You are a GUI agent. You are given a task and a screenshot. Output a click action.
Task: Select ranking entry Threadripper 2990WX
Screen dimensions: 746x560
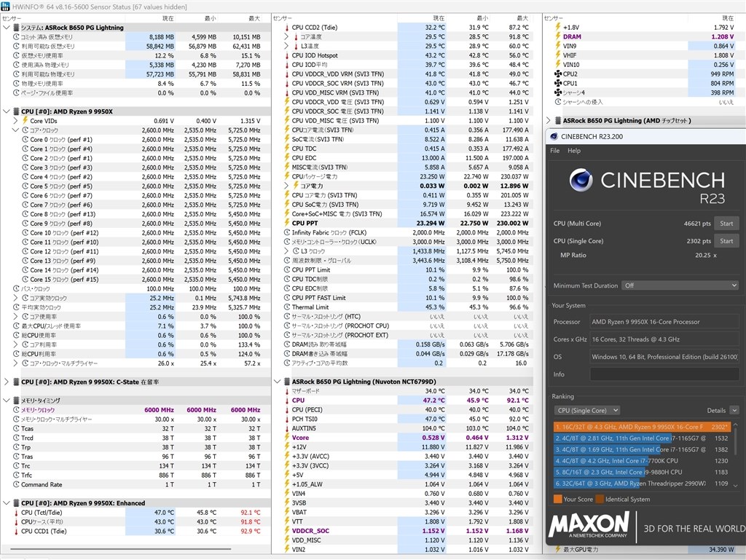click(642, 484)
